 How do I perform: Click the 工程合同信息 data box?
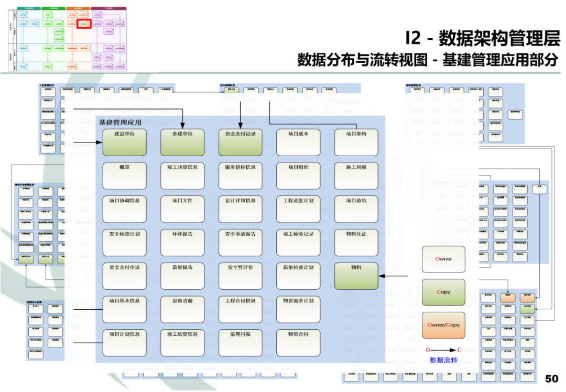click(x=241, y=309)
